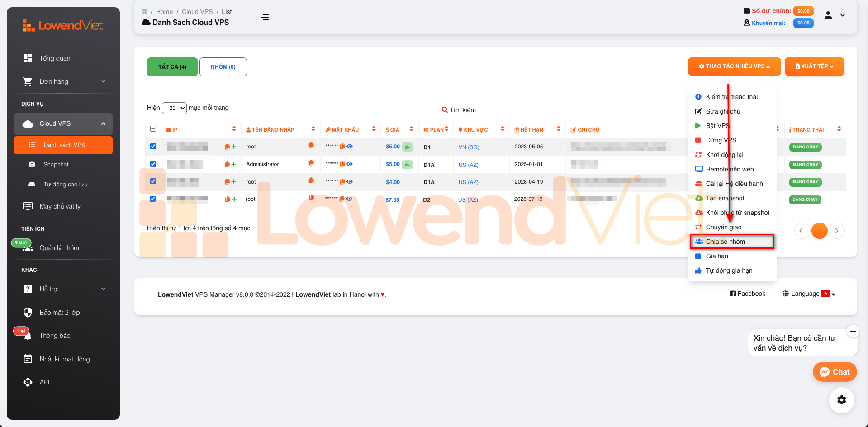Toggle the select-all header checkbox

click(153, 129)
